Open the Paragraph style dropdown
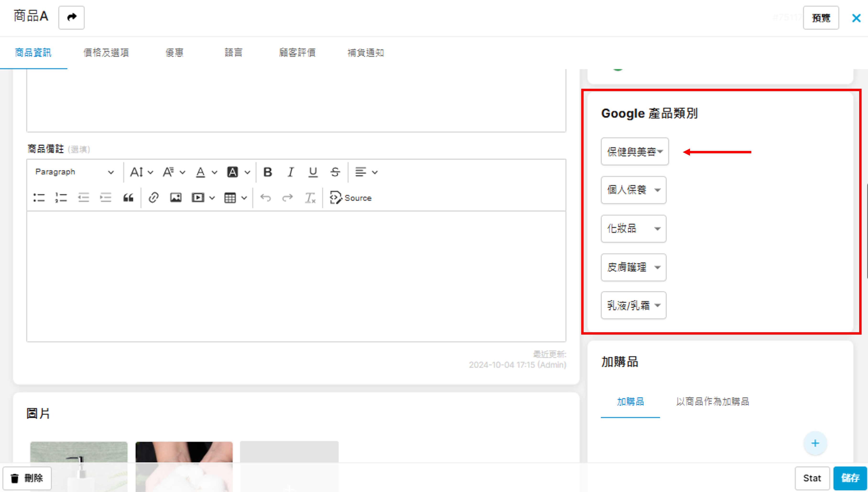The image size is (868, 492). 74,172
